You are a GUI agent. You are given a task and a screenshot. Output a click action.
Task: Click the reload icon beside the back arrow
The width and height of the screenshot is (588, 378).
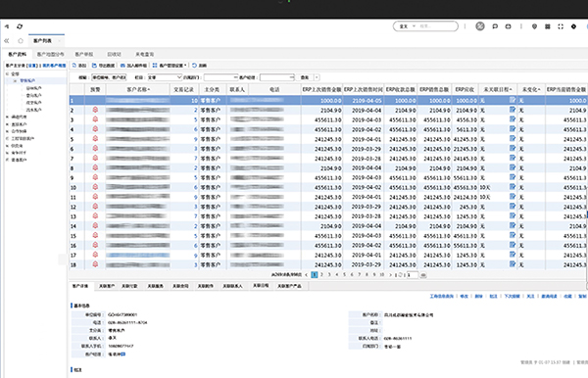pyautogui.click(x=20, y=26)
